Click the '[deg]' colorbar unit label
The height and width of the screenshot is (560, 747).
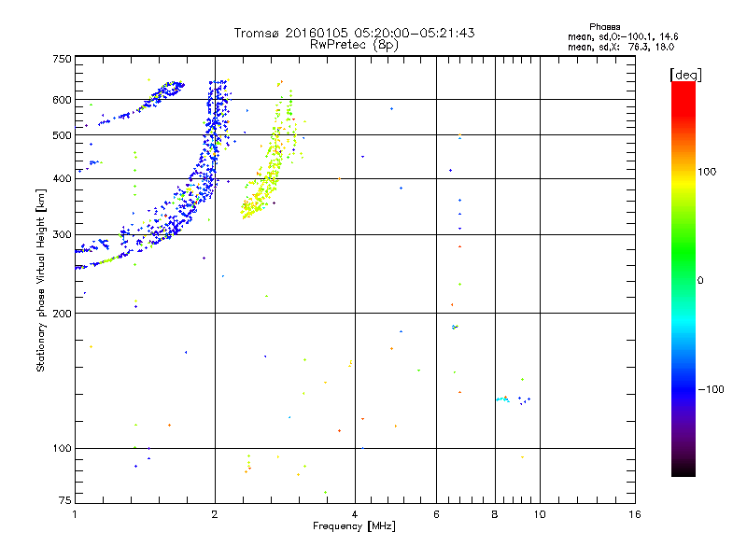click(x=685, y=75)
